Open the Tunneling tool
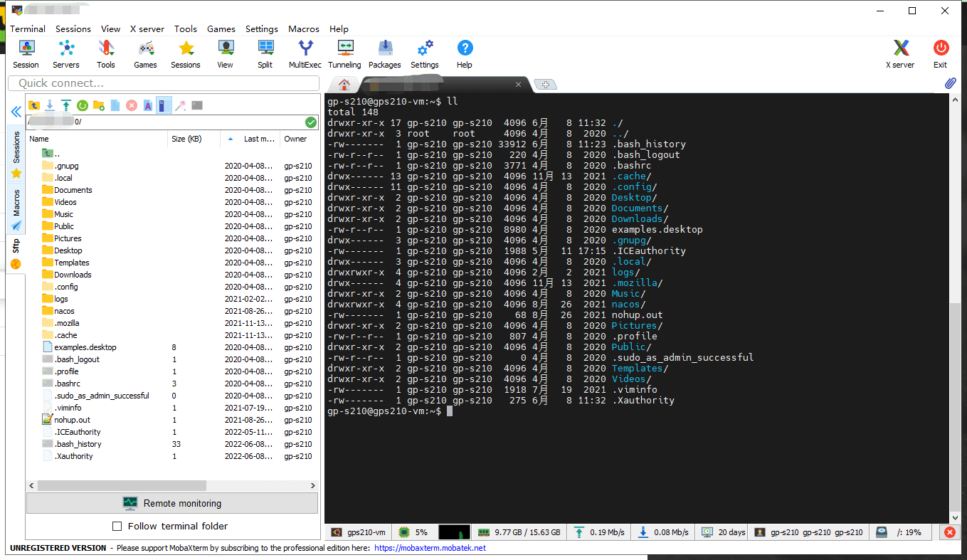 tap(344, 53)
